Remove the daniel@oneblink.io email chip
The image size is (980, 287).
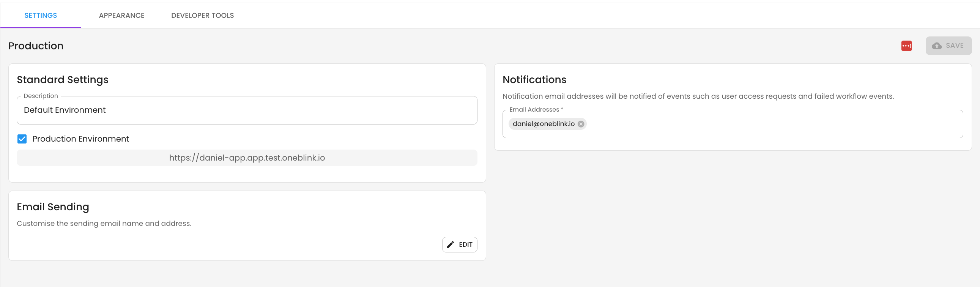pos(581,124)
